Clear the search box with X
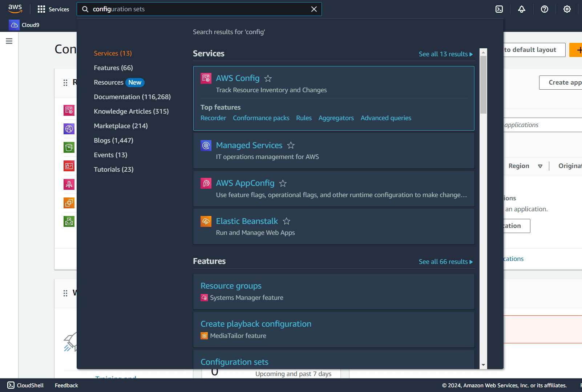The image size is (582, 392). coord(314,9)
